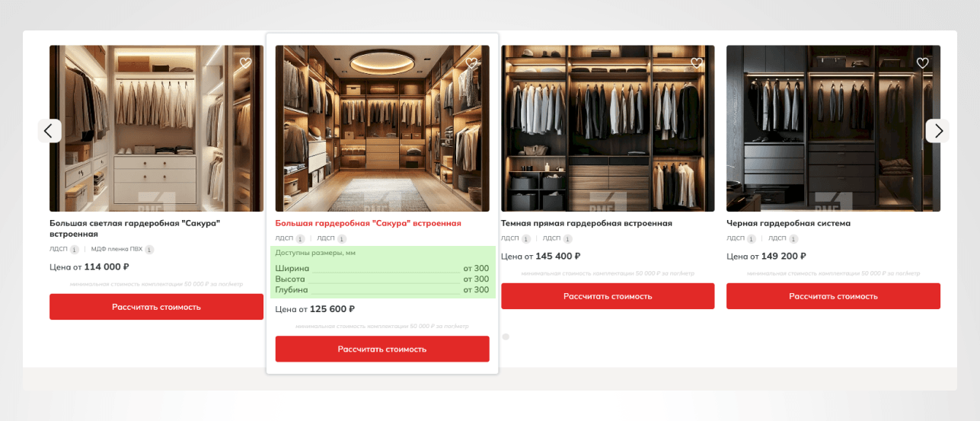Click the next slide arrow on the carousel
Image resolution: width=980 pixels, height=421 pixels.
[x=937, y=131]
